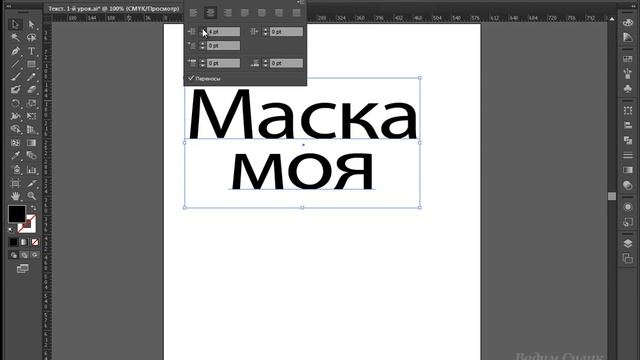
Task: Select the Eyedropper tool
Action: (15, 156)
